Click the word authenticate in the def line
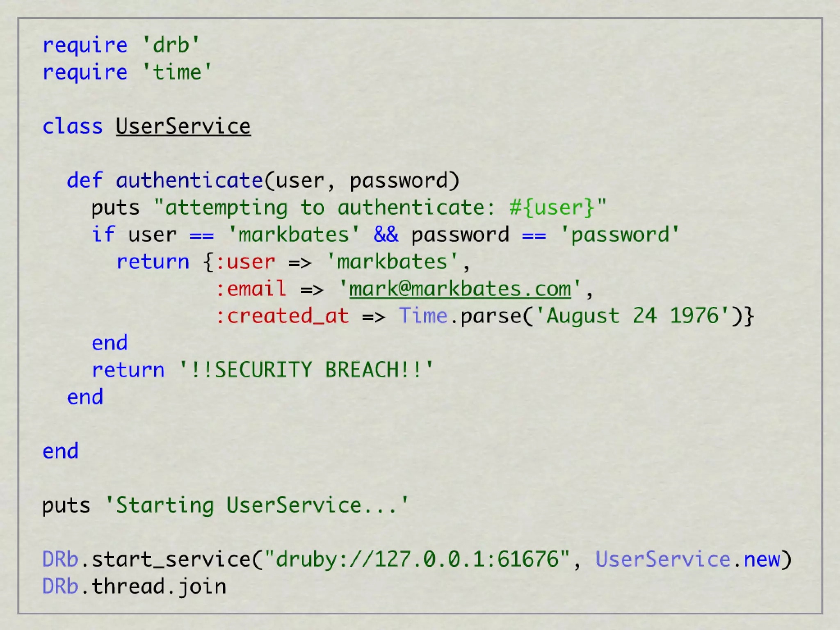 (189, 180)
